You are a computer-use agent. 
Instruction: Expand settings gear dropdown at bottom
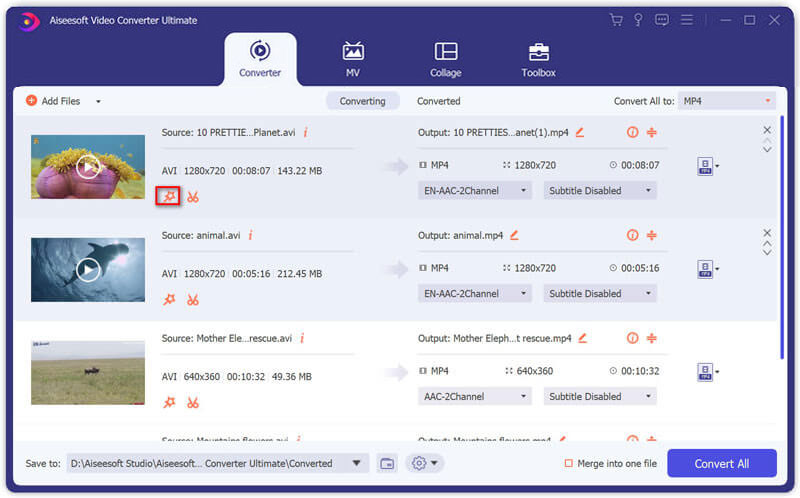click(425, 463)
